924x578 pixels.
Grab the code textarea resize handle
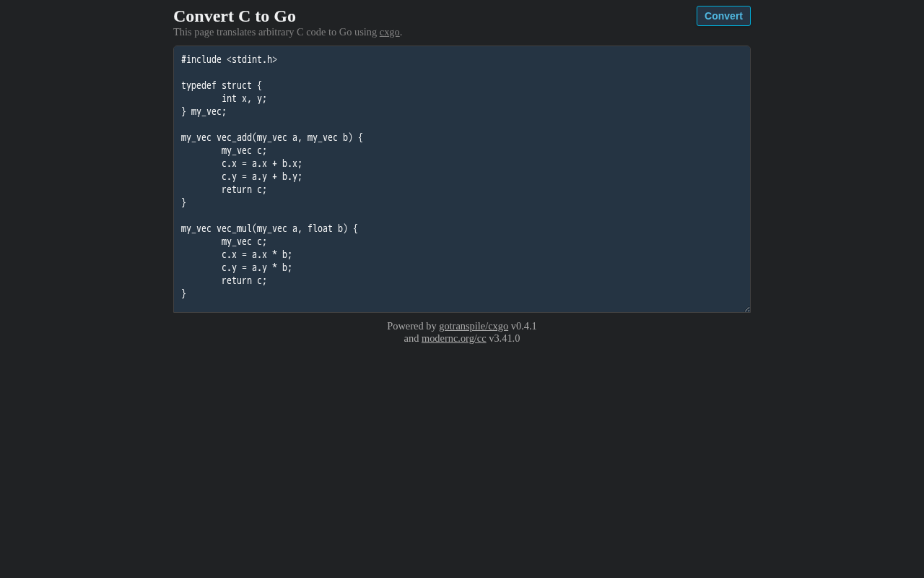[x=746, y=309]
